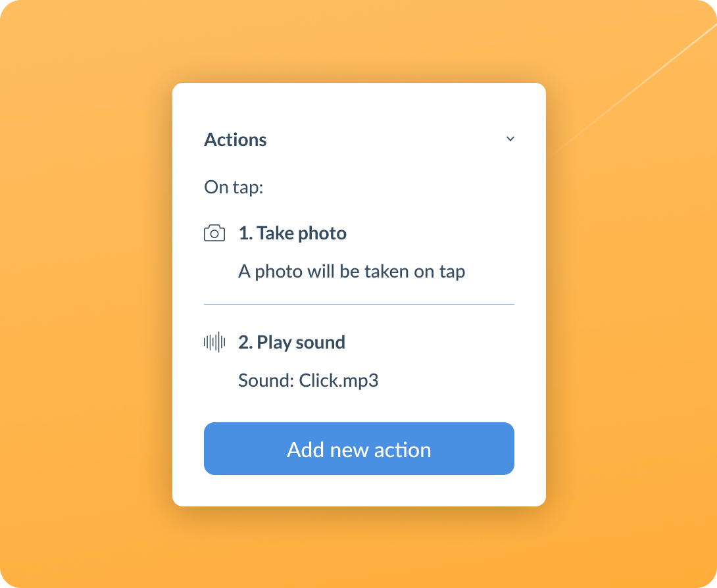Click the "Sound: Click.mp3" setting line
The height and width of the screenshot is (588, 717).
coord(309,380)
